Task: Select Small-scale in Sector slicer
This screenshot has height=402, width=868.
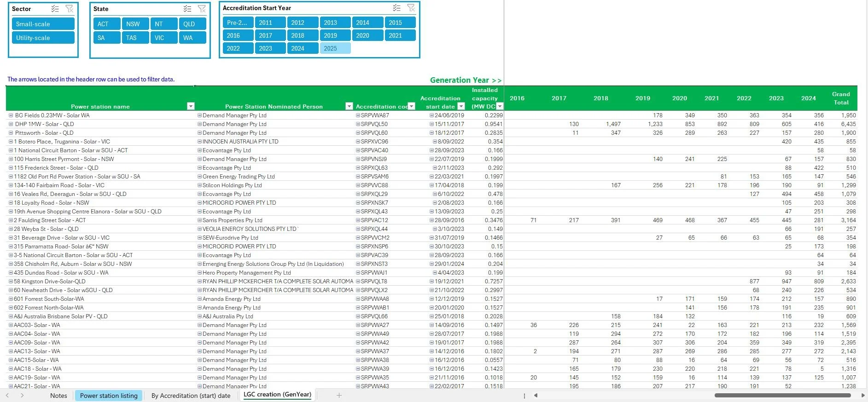Action: [x=43, y=24]
